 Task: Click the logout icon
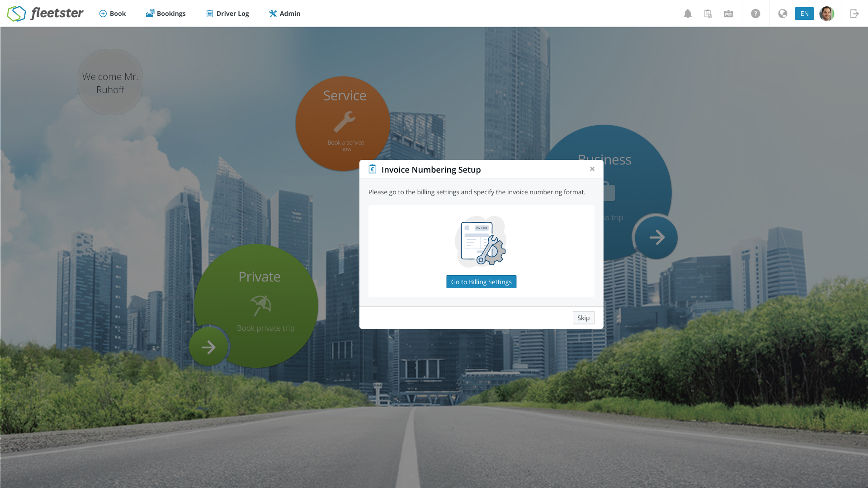[854, 14]
